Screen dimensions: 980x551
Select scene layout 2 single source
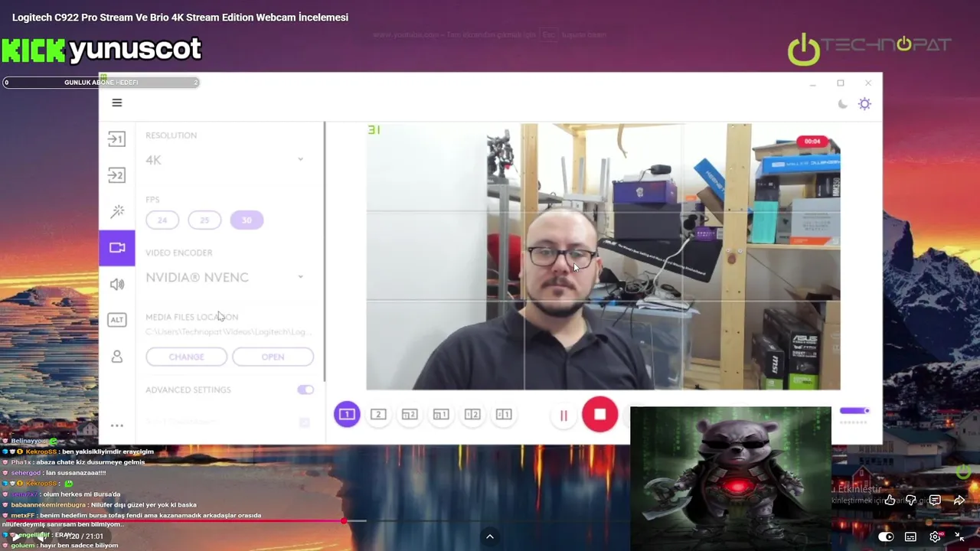pyautogui.click(x=378, y=414)
